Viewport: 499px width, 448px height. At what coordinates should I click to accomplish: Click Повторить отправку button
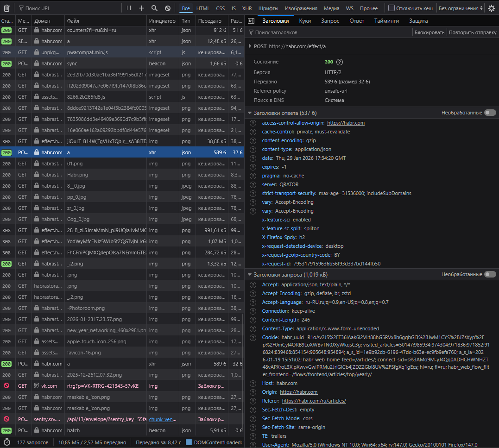(x=472, y=32)
